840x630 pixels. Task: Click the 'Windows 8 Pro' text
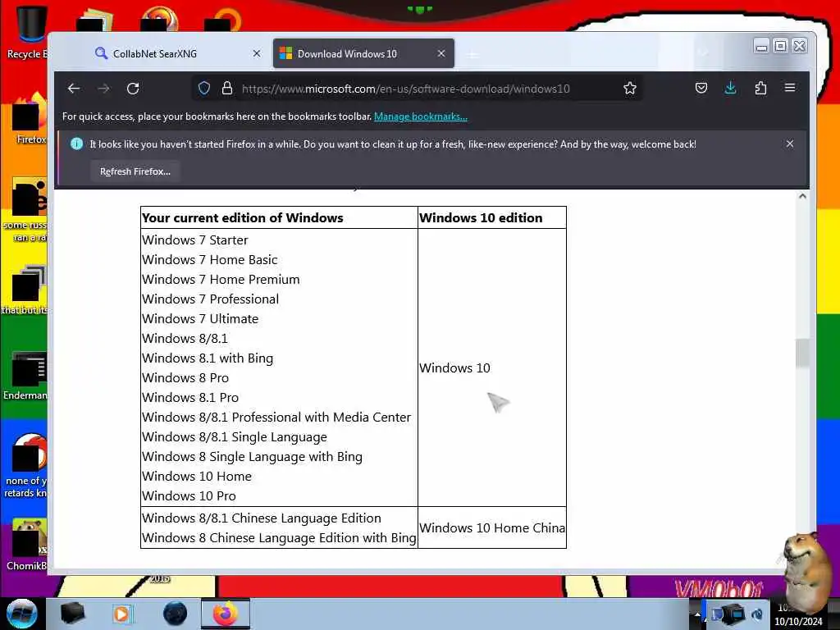click(x=185, y=377)
